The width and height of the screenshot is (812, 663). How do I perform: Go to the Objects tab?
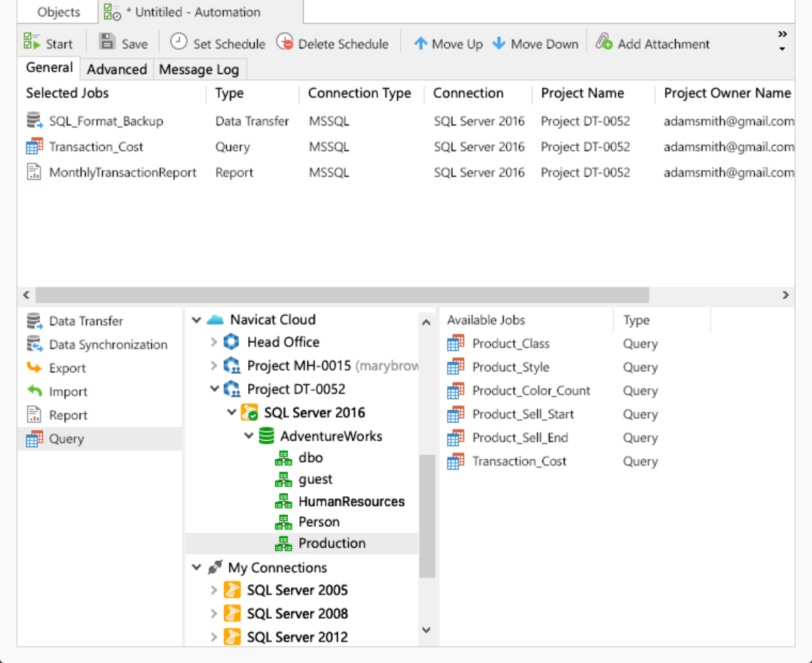pyautogui.click(x=58, y=12)
